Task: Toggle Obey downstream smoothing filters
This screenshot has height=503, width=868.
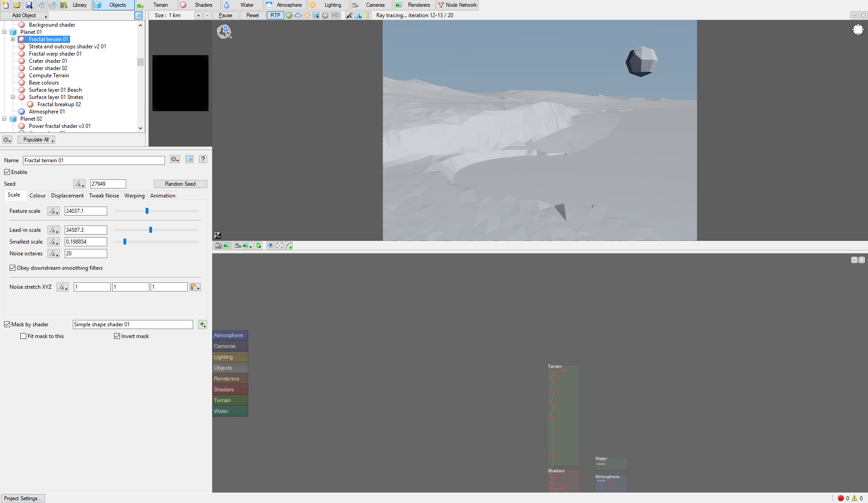Action: click(x=13, y=268)
